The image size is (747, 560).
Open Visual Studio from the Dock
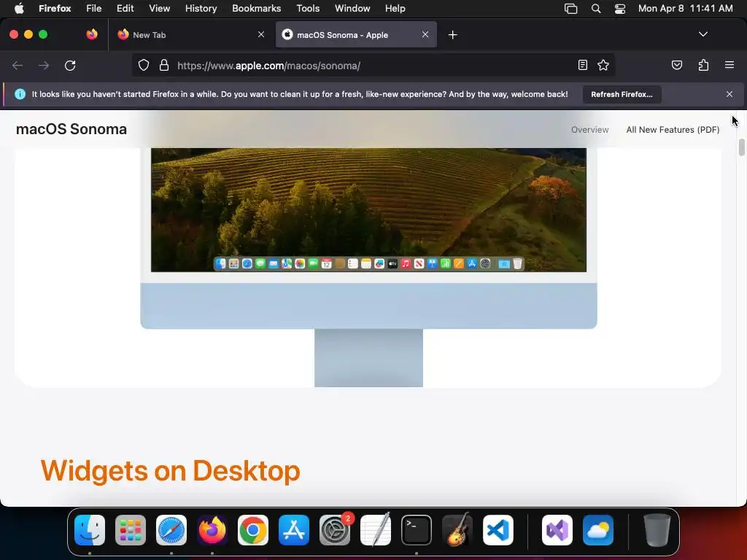557,530
